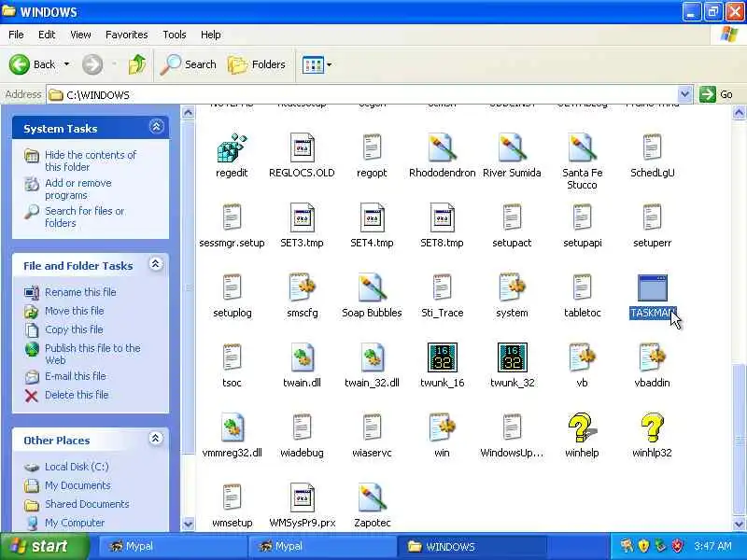Screen dimensions: 747x560
Task: Collapse the Other Places panel
Action: pyautogui.click(x=156, y=439)
